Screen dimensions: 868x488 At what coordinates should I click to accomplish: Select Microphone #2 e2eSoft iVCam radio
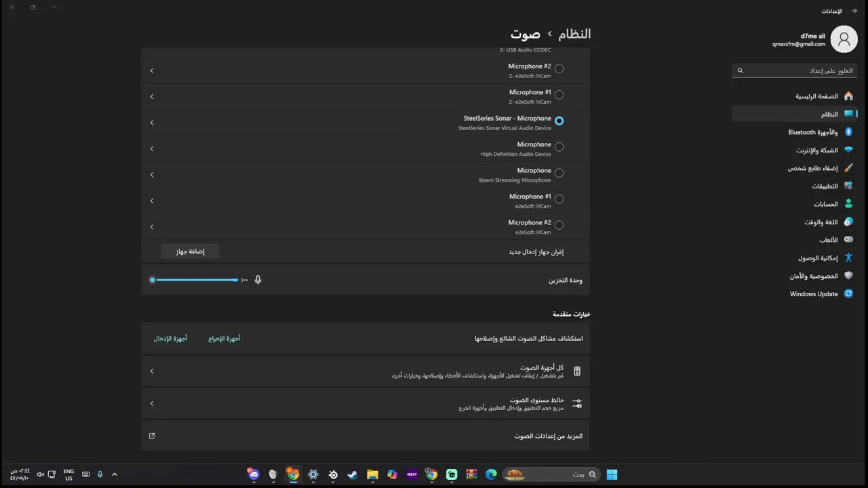559,225
